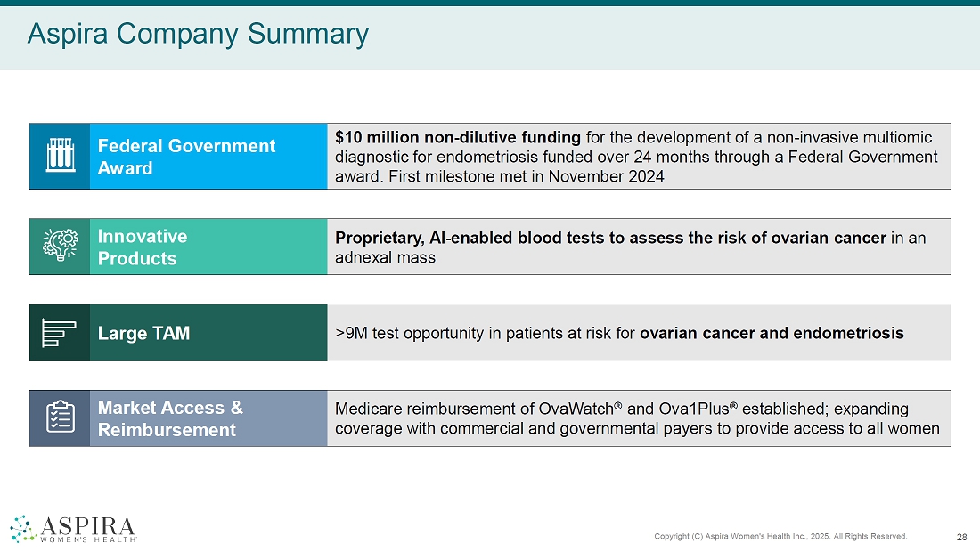
Task: Select the horizontal bar chart icon
Action: 60,333
